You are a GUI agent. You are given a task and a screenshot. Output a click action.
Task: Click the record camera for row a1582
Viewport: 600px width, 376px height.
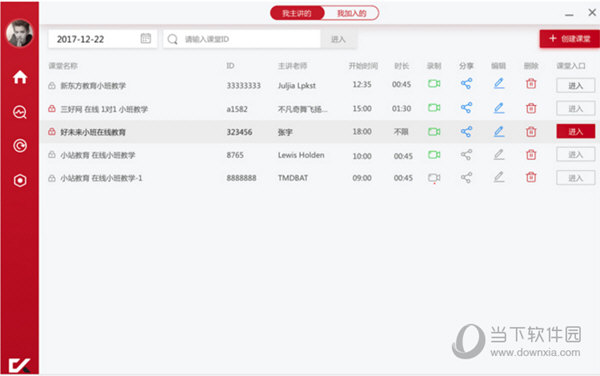tap(434, 108)
